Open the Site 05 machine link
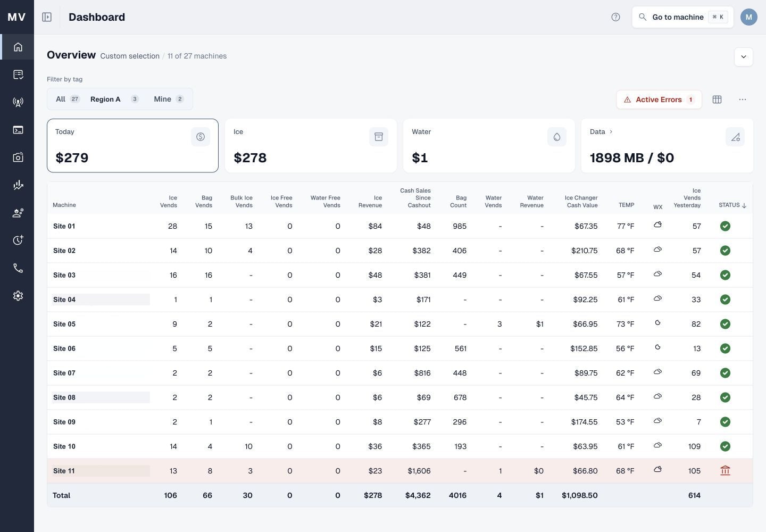The width and height of the screenshot is (766, 532). (x=64, y=324)
